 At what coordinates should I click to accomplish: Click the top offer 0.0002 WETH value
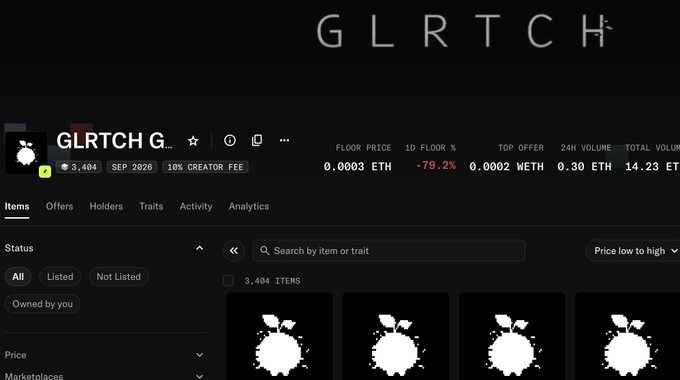[506, 167]
